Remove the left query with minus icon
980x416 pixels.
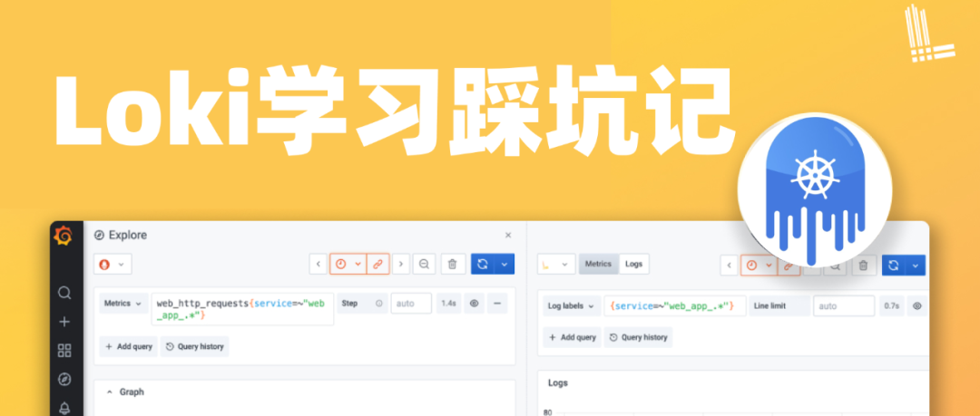pos(497,304)
